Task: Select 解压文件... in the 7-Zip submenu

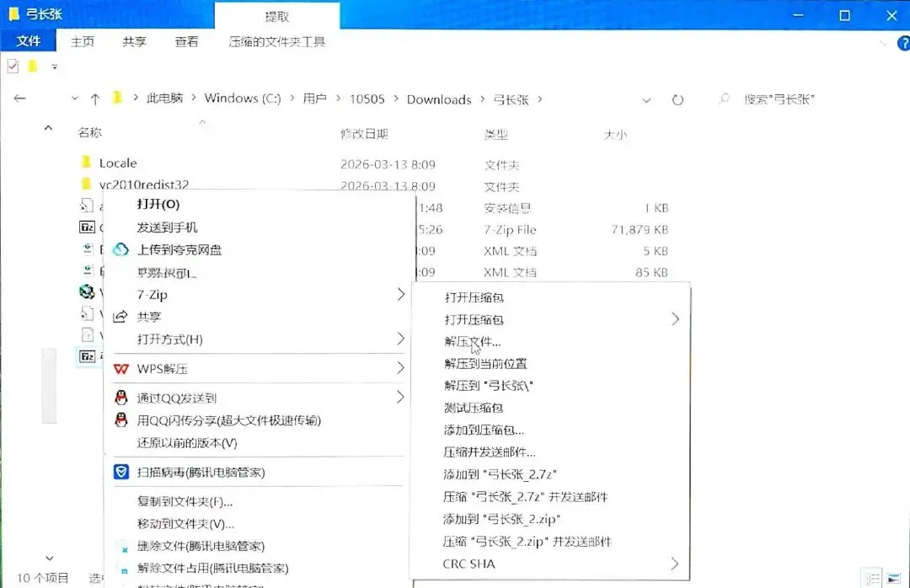Action: 473,341
